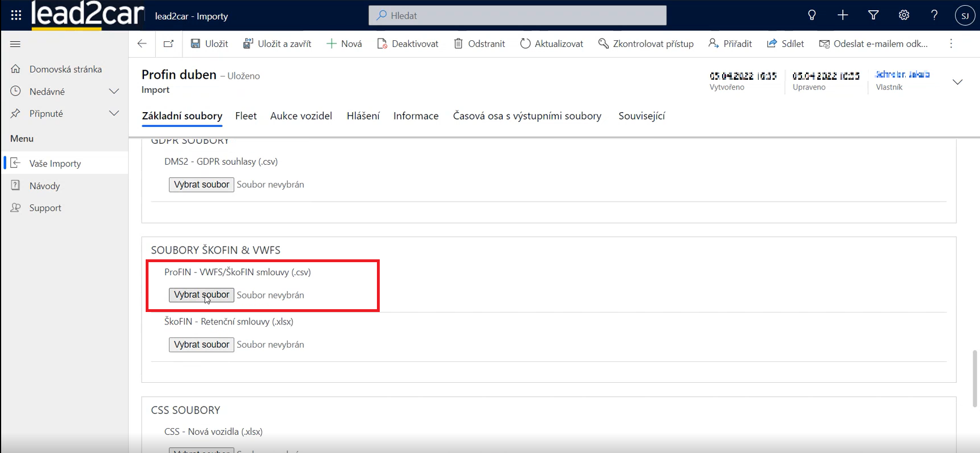980x453 pixels.
Task: Open advanced find funnel icon
Action: click(873, 15)
